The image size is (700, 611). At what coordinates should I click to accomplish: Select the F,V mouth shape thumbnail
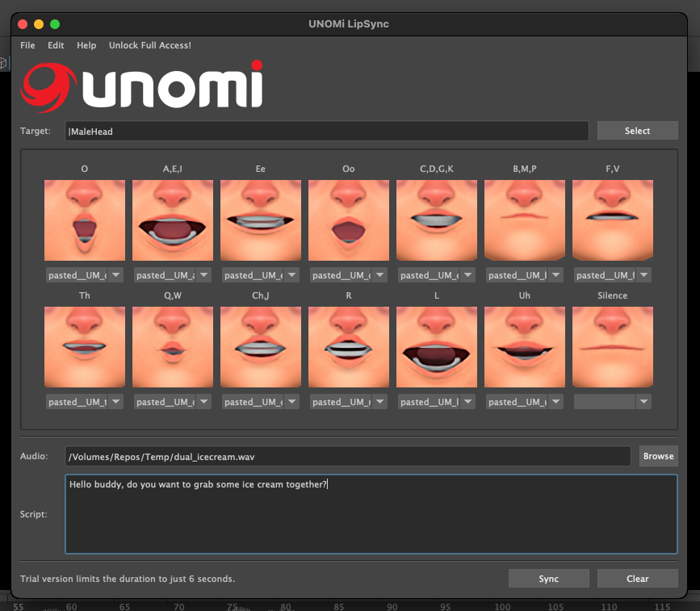[x=612, y=220]
